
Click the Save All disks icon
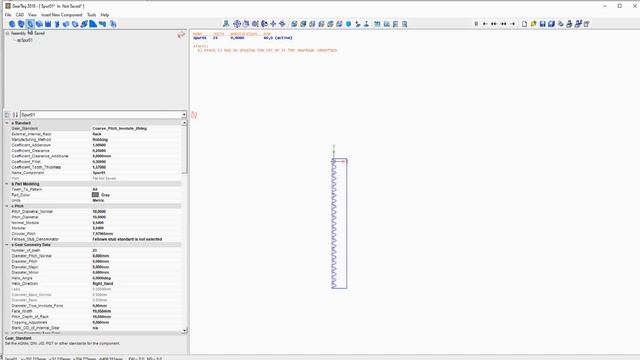tap(551, 24)
